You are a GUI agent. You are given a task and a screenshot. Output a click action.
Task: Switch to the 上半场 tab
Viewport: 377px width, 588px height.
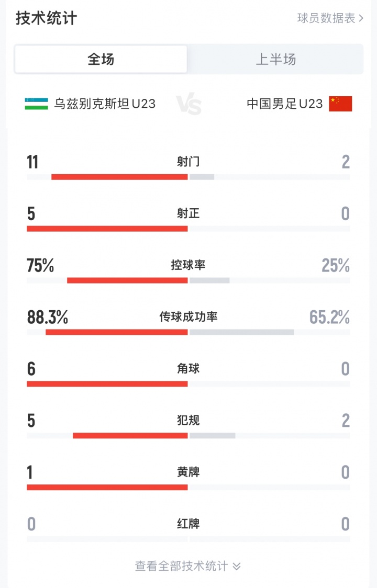click(275, 59)
